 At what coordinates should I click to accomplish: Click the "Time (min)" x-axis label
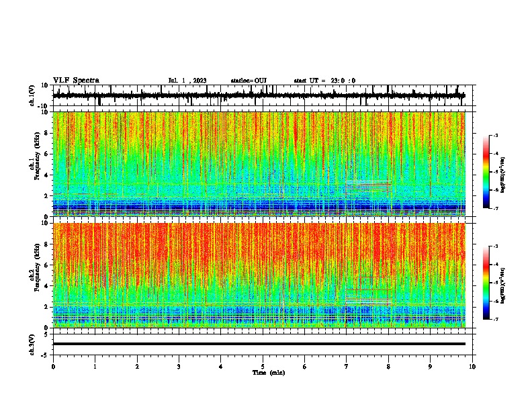269,373
